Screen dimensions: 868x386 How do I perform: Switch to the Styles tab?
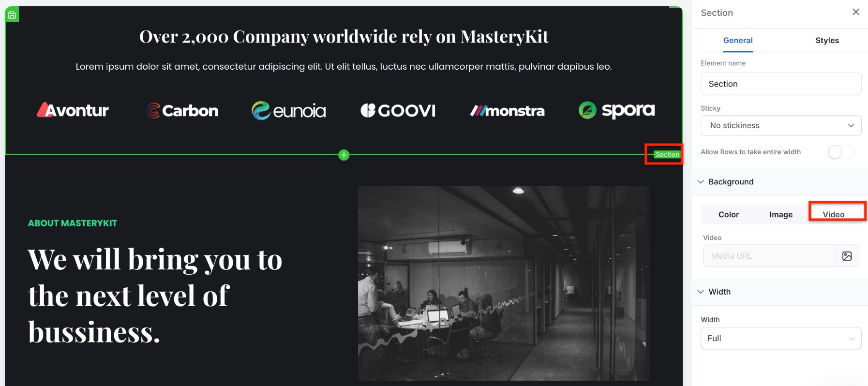[827, 41]
